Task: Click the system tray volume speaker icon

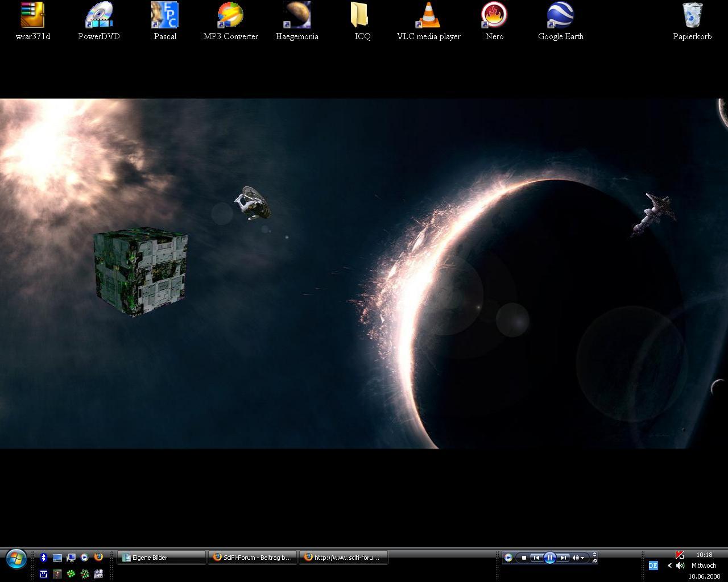Action: pyautogui.click(x=680, y=566)
